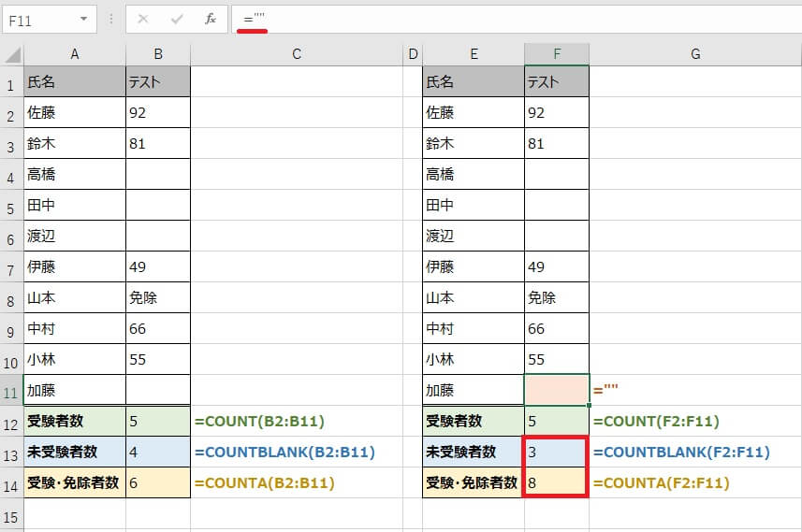
Task: Click cell B12 showing count 5
Action: [x=158, y=422]
